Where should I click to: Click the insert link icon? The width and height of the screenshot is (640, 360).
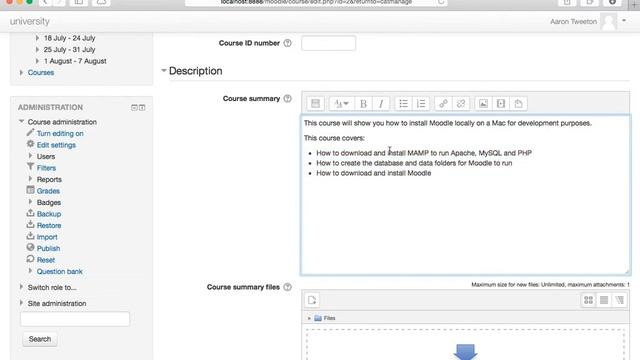[x=443, y=104]
